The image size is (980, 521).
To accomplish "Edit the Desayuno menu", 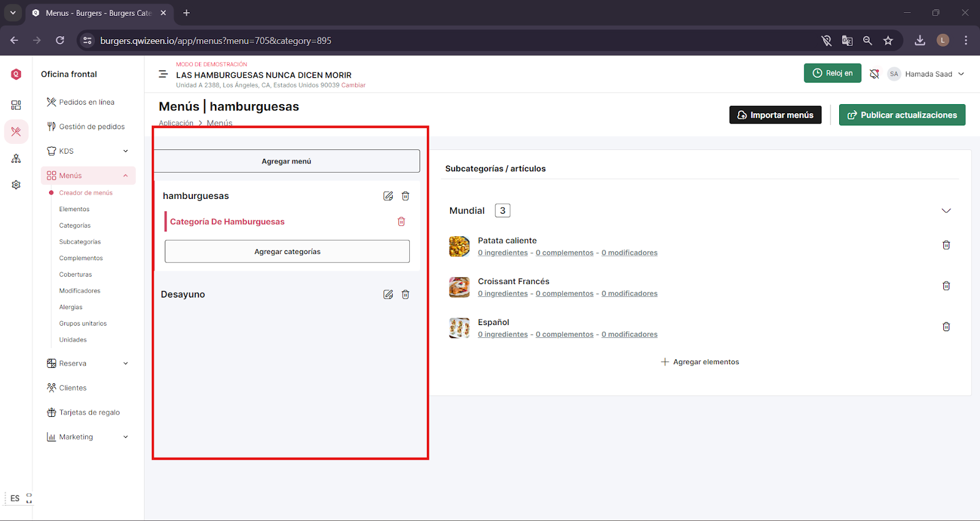I will coord(388,294).
